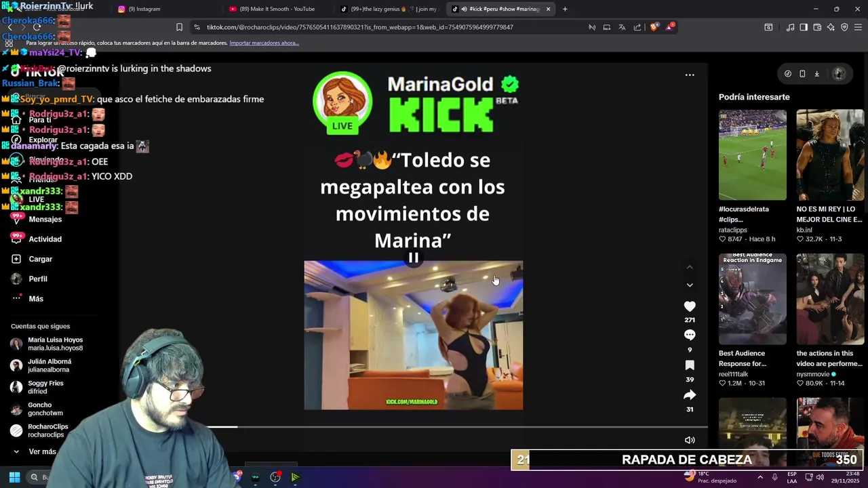Screen dimensions: 868x488
Task: Open Actividad in the TikTok sidebar
Action: (x=45, y=239)
